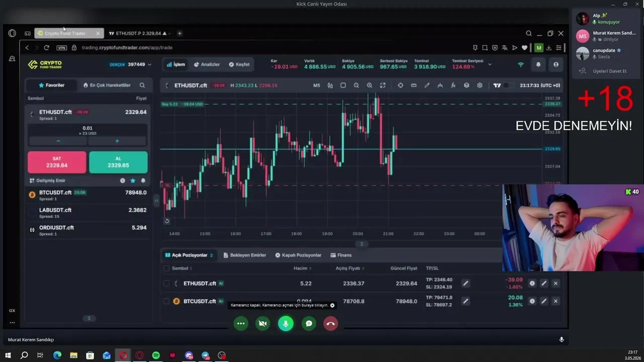Decrease lot size with the minus button
Viewport: 644px width, 362px height.
tap(58, 141)
